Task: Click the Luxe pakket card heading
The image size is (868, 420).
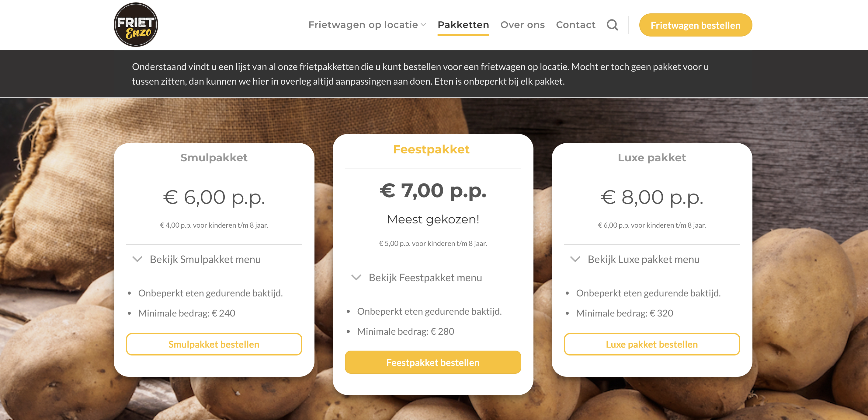Action: tap(651, 157)
